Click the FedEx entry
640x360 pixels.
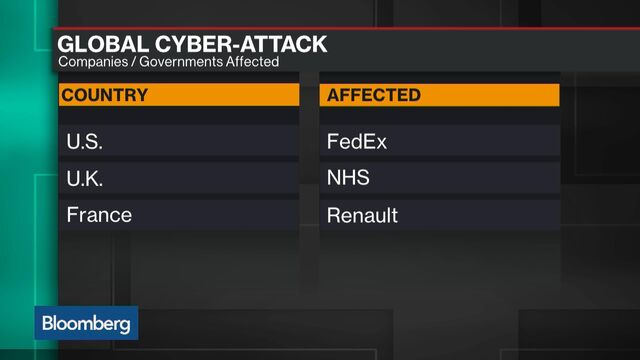[x=356, y=142]
